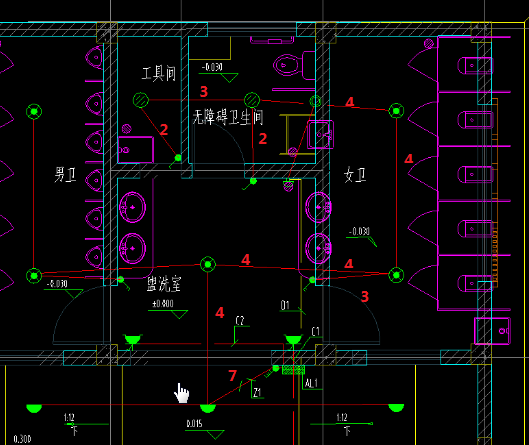
Task: Select the lower left 盥洗室 washbasin
Action: point(132,248)
